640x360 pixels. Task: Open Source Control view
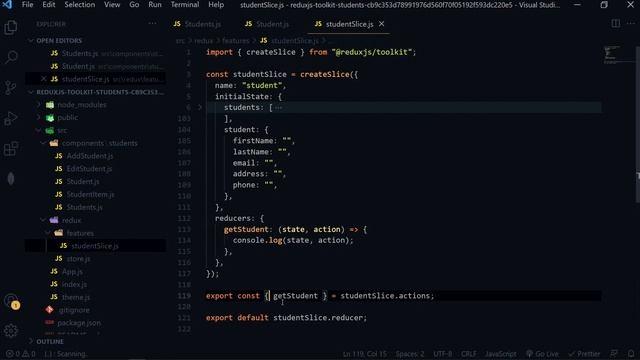pos(11,87)
